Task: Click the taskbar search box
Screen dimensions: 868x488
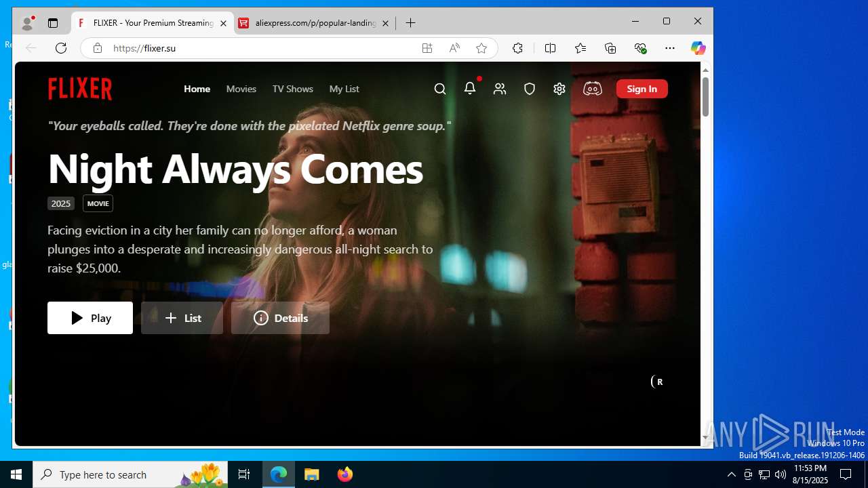Action: click(130, 474)
